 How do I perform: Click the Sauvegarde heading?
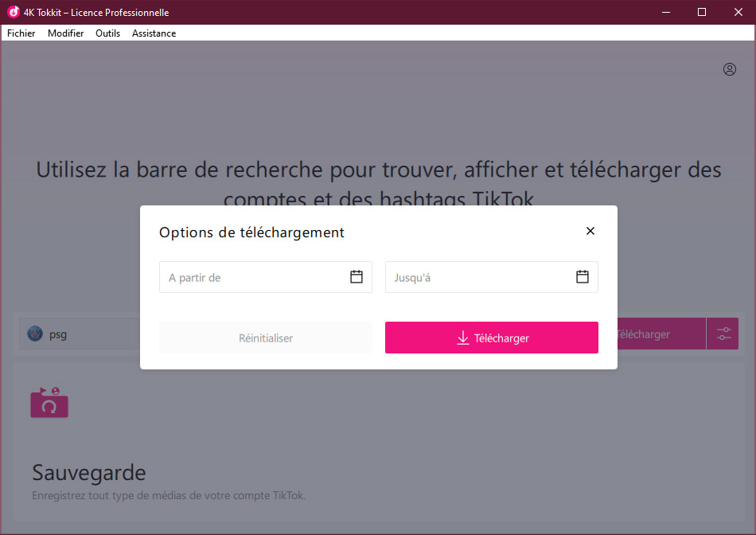(88, 473)
